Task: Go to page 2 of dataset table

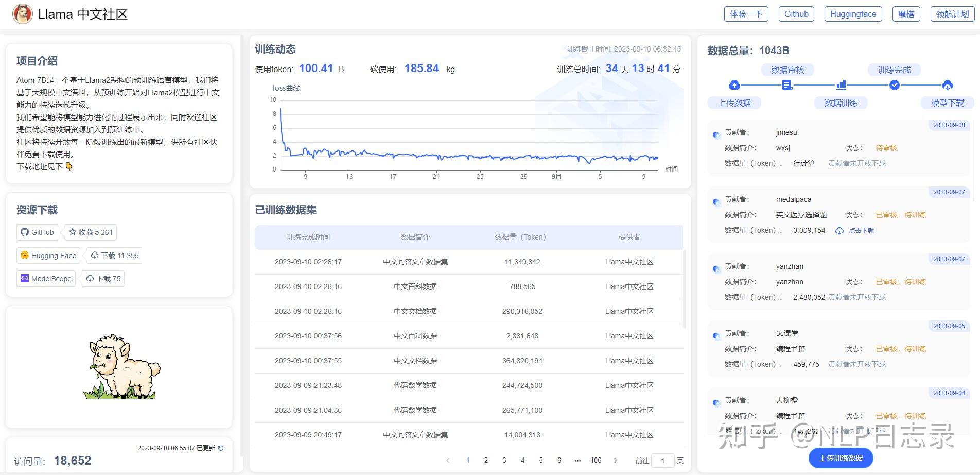Action: pos(486,461)
